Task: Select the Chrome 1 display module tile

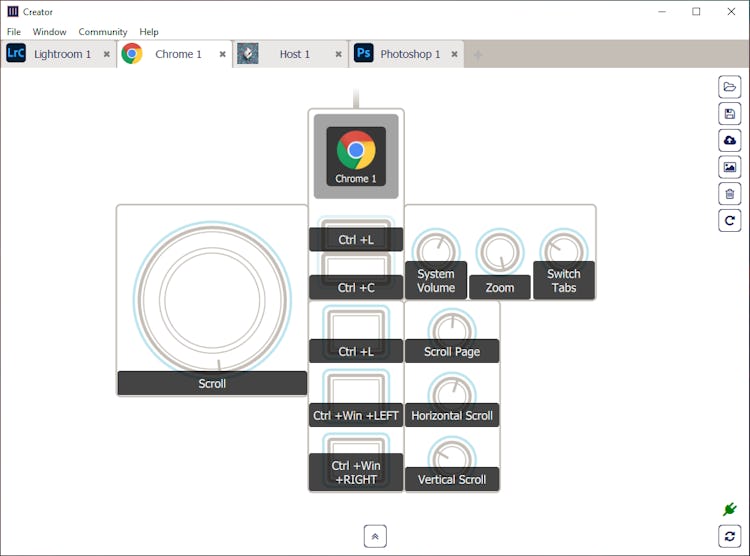Action: pyautogui.click(x=356, y=156)
